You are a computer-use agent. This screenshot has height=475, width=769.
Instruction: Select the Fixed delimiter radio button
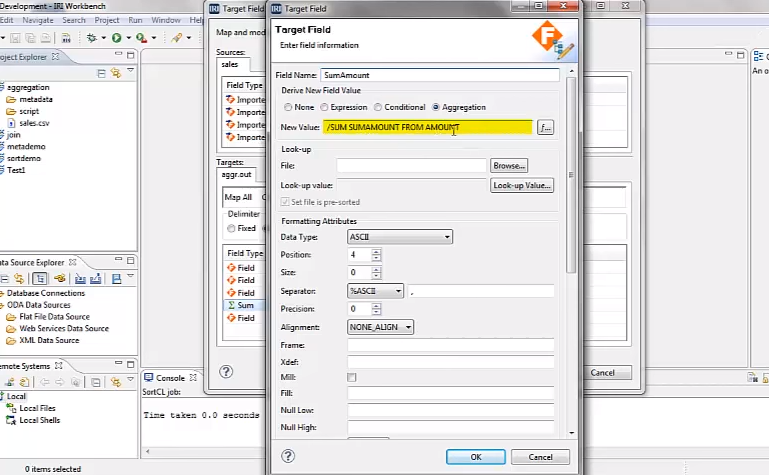point(231,228)
